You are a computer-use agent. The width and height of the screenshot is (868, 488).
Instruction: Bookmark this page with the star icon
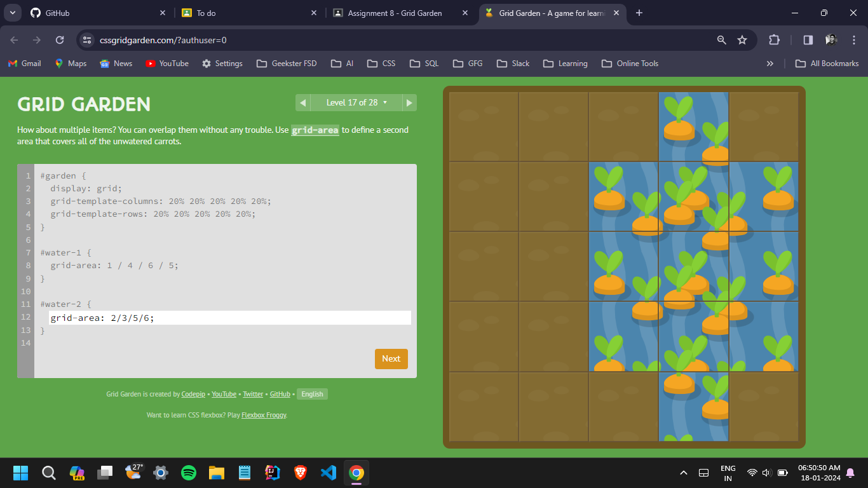pos(742,40)
